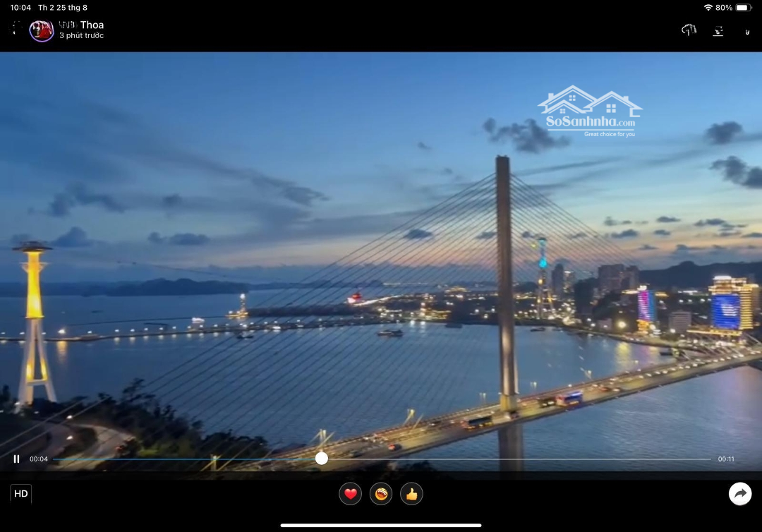
Task: Open more options at far top-right
Action: tap(747, 30)
